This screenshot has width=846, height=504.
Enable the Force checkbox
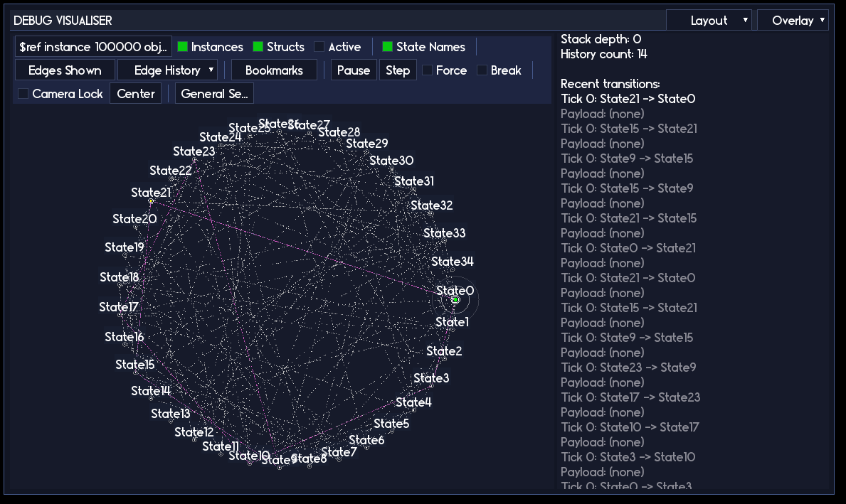(426, 70)
